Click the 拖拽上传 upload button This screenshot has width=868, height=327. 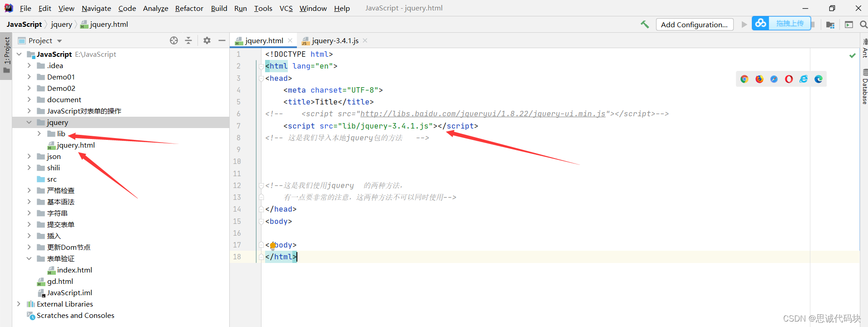point(790,23)
